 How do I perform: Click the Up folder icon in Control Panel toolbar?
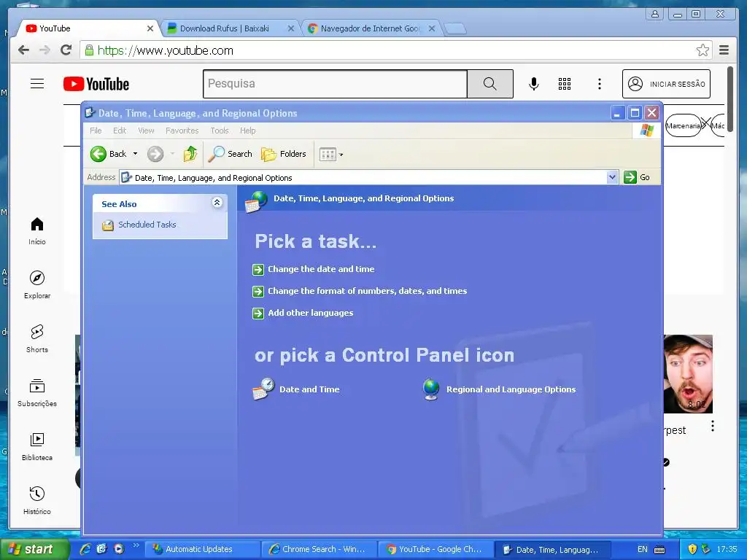click(190, 154)
